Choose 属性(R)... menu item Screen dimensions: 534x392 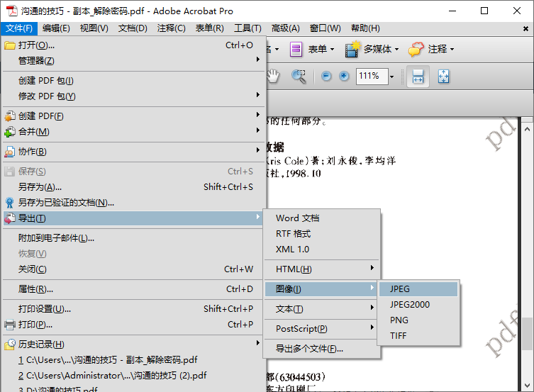coord(133,289)
